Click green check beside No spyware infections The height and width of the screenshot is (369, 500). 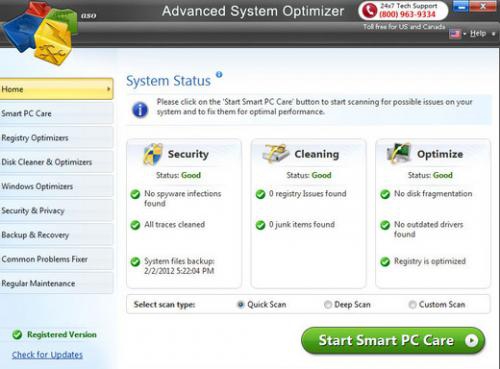(x=135, y=194)
